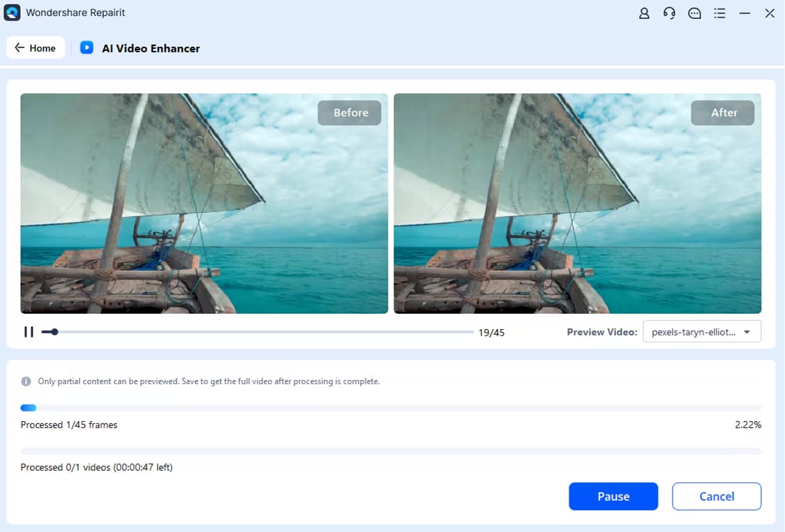Cancel the video enhancement process

[717, 496]
